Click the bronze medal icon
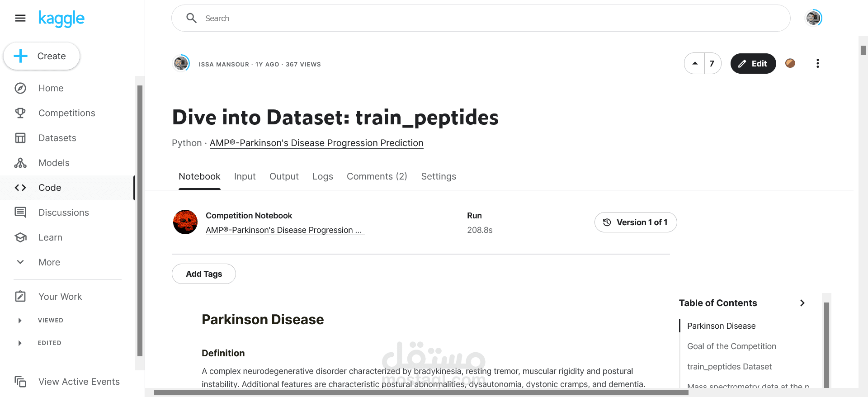This screenshot has width=868, height=397. tap(790, 63)
